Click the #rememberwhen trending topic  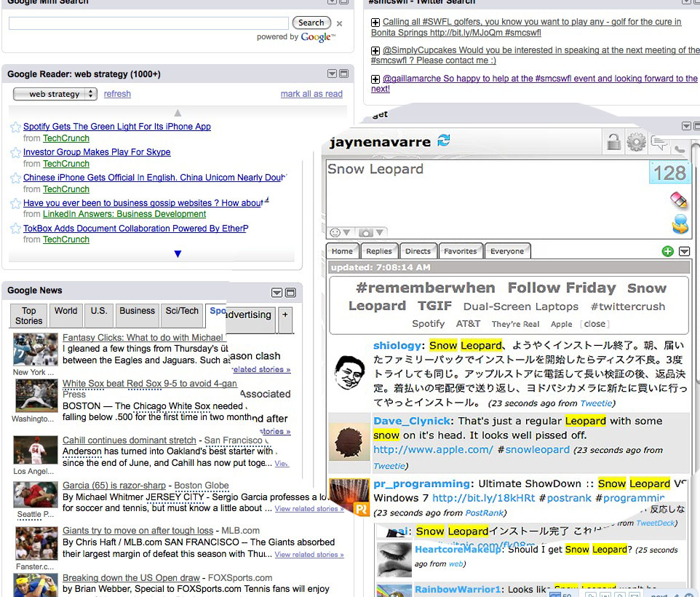pos(426,288)
